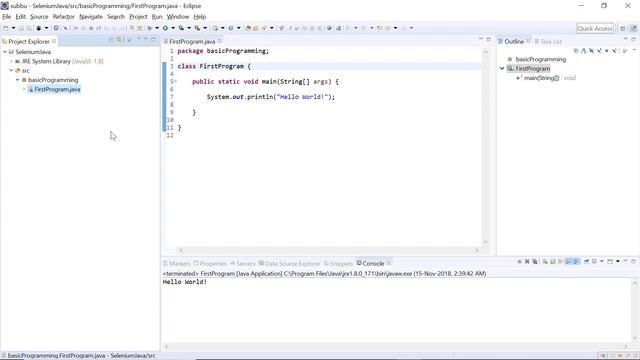
Task: Open the Refactor menu
Action: 64,17
